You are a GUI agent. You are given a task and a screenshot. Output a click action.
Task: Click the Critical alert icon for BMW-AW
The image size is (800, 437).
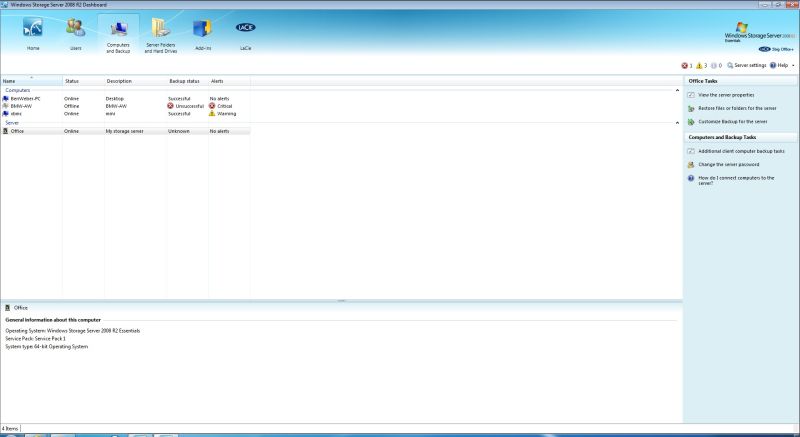(212, 106)
